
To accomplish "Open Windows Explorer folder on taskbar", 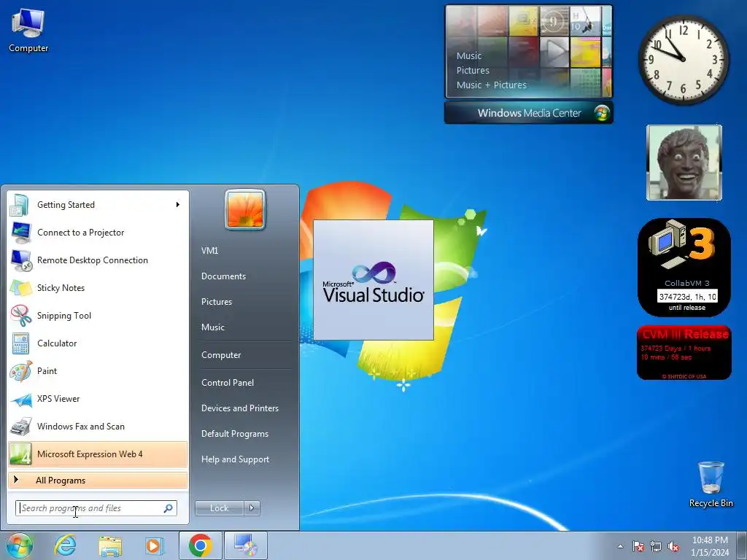I will click(x=110, y=545).
